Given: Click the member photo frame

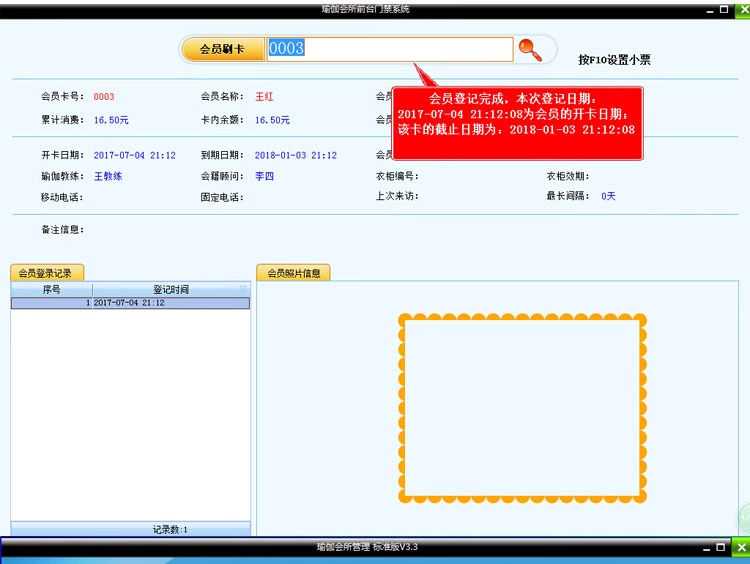Looking at the screenshot, I should [522, 408].
